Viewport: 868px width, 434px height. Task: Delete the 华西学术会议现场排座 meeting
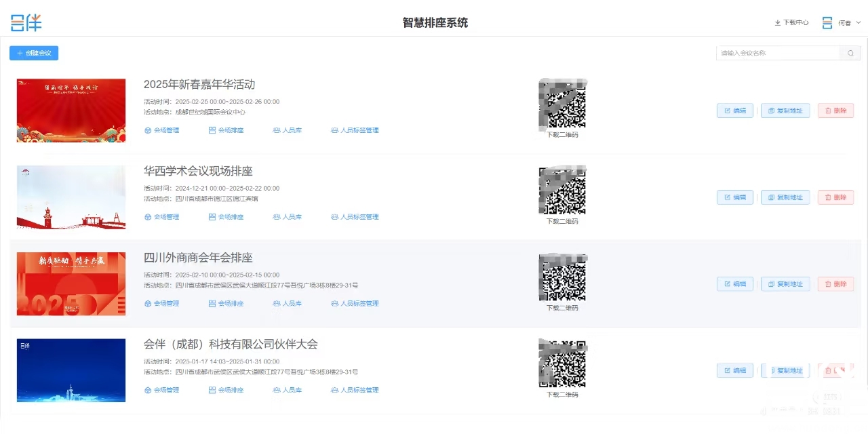click(x=835, y=197)
